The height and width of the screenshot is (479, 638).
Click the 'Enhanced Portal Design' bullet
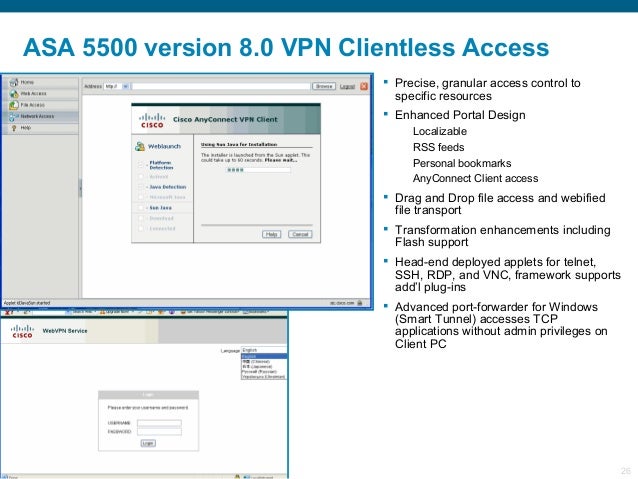[x=460, y=115]
